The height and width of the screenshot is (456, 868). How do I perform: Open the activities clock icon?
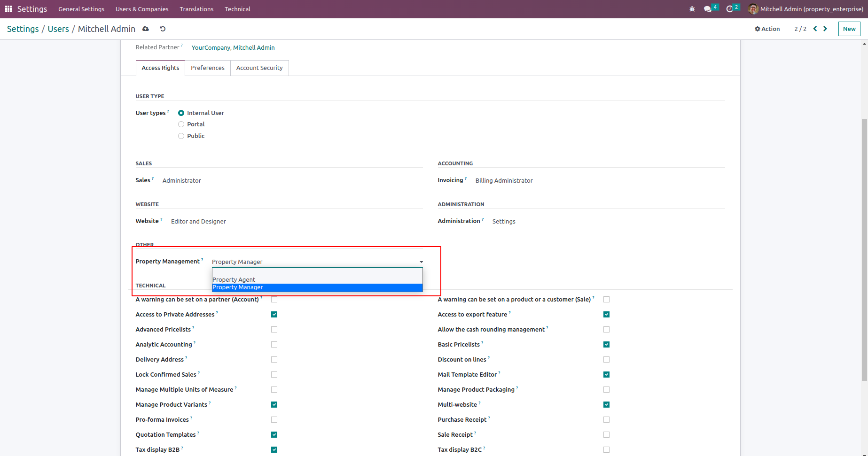(730, 9)
